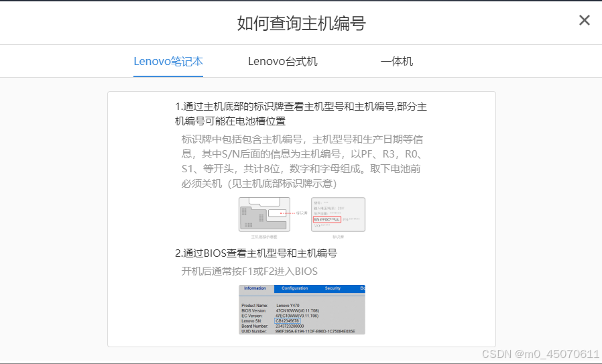
Task: Click the Information tab in BIOS image
Action: (255, 288)
